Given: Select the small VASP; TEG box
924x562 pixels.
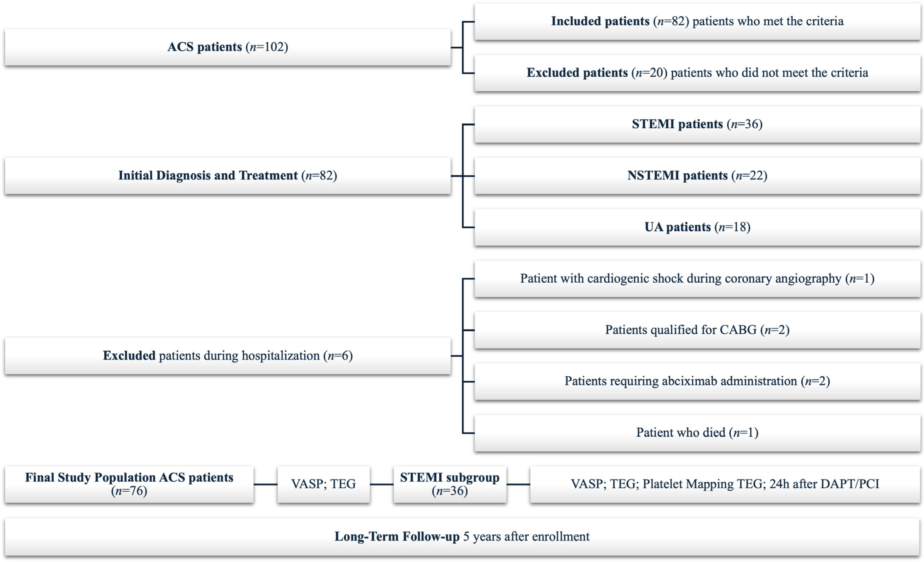Looking at the screenshot, I should coord(323,484).
